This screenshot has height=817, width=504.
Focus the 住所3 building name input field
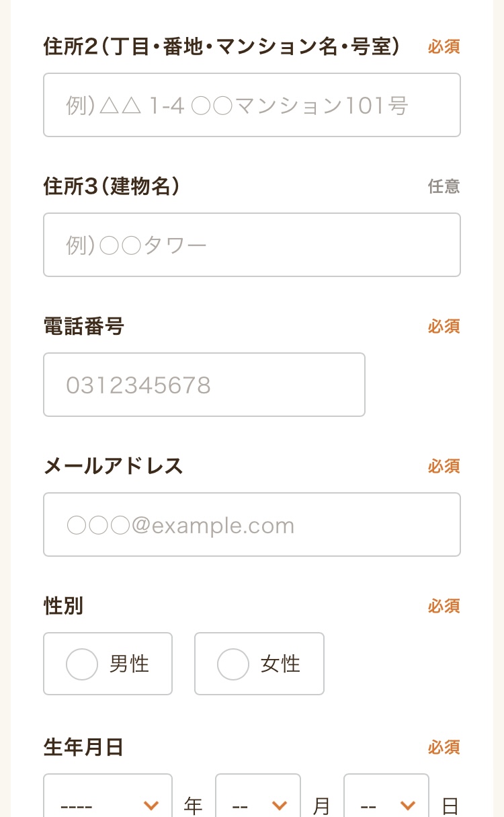coord(252,245)
